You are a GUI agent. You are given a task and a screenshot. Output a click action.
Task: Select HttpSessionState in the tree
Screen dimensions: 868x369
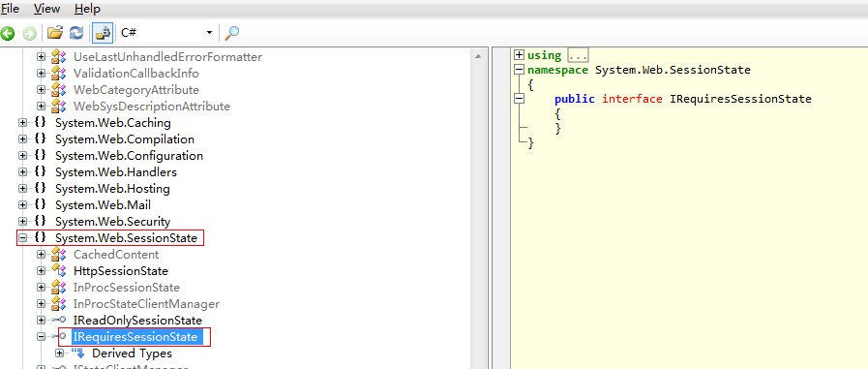pyautogui.click(x=121, y=271)
